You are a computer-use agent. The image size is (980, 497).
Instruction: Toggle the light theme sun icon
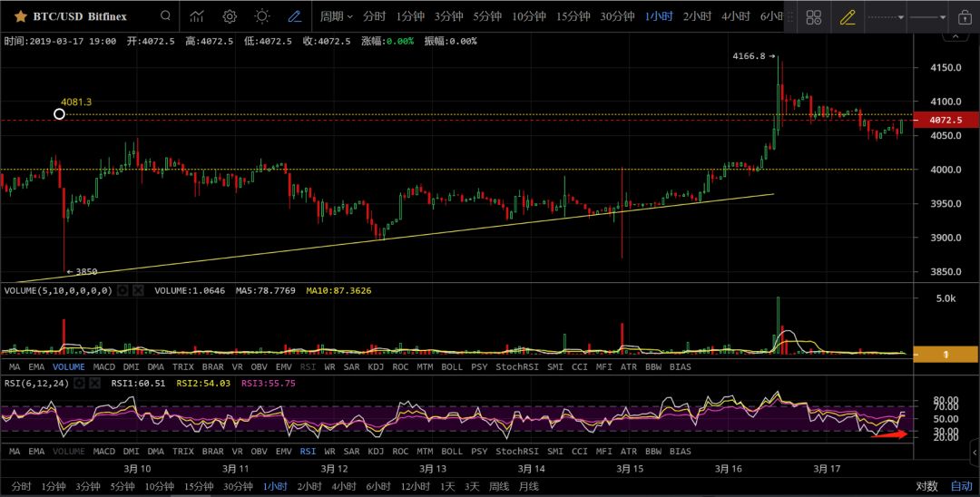tap(262, 16)
